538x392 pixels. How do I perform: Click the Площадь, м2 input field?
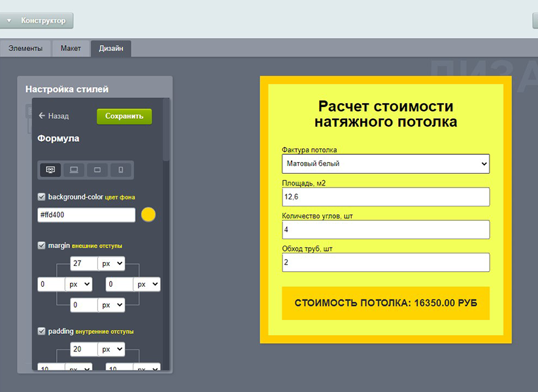[x=386, y=197]
